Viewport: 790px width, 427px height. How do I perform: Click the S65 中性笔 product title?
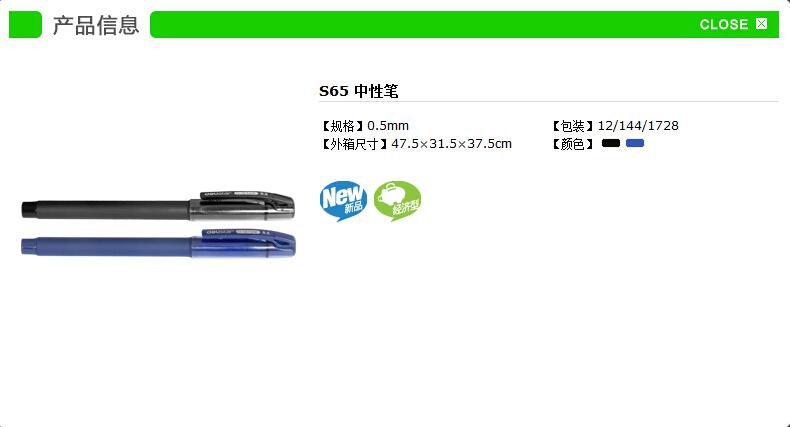tap(359, 91)
